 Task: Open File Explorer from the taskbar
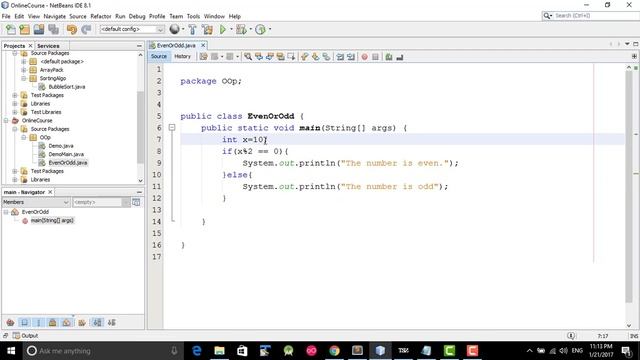click(x=219, y=351)
